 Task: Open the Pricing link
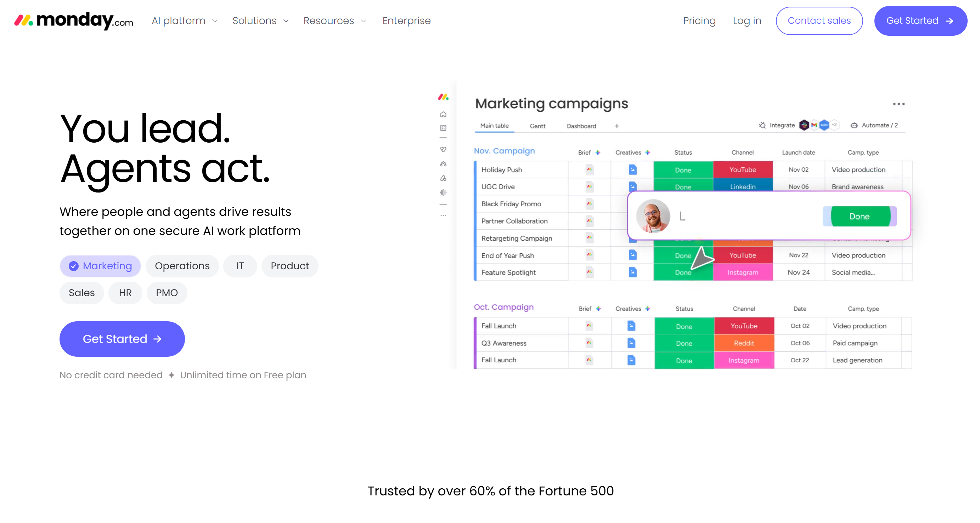699,21
